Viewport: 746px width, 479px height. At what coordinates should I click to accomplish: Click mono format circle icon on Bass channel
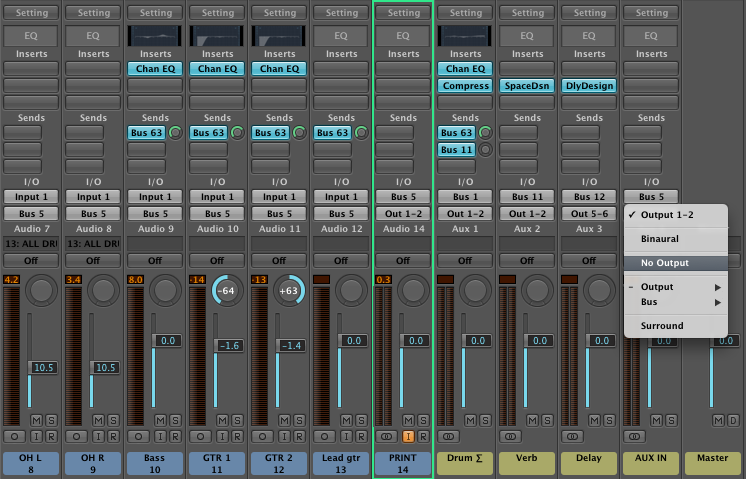pyautogui.click(x=138, y=436)
